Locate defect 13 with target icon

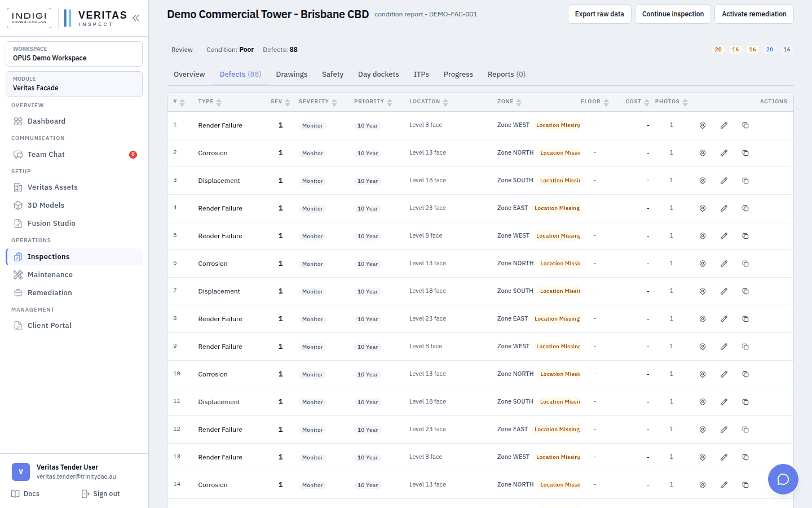click(x=703, y=457)
